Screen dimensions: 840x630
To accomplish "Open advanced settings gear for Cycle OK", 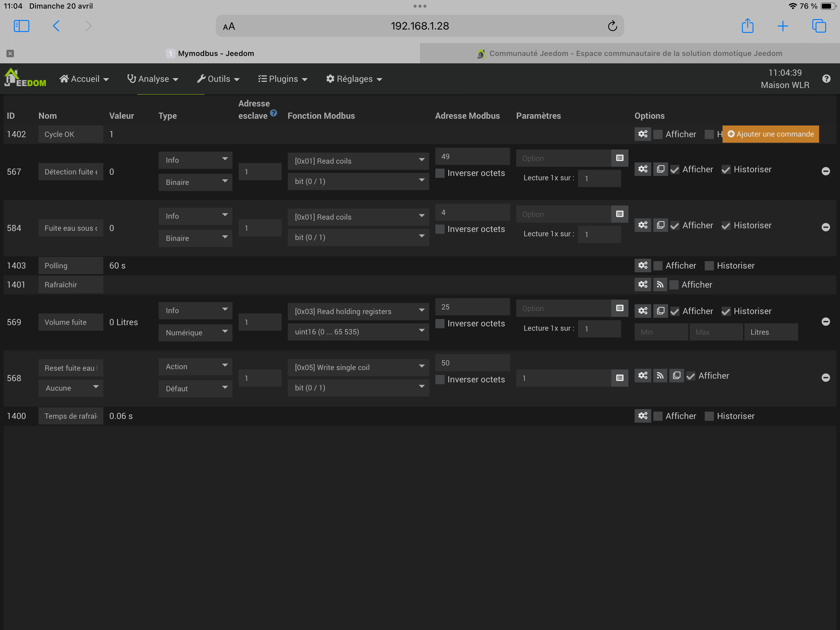I will (x=643, y=134).
